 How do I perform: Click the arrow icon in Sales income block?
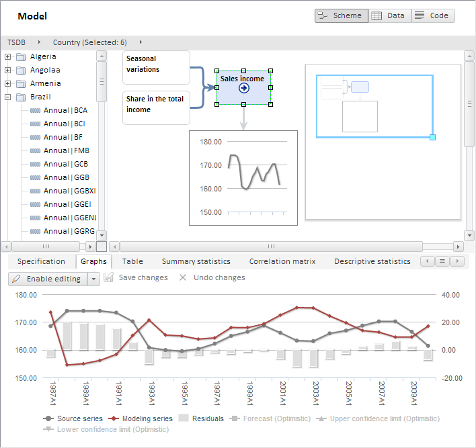point(244,88)
